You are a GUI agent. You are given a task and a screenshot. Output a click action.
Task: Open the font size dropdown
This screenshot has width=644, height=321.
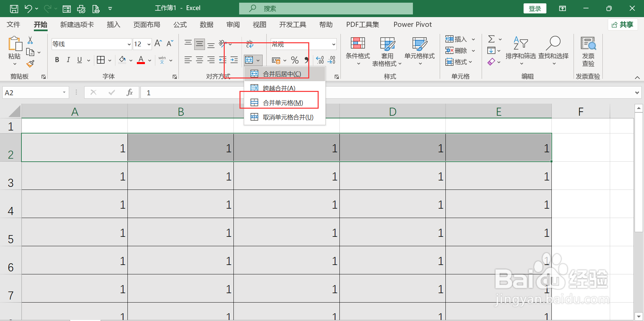click(149, 44)
